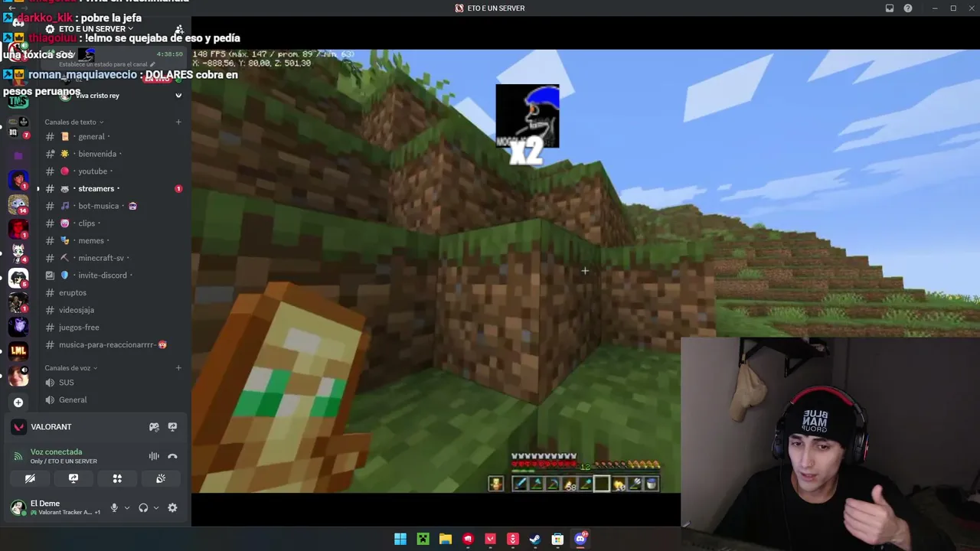Deafen with the headphones icon

(x=143, y=507)
